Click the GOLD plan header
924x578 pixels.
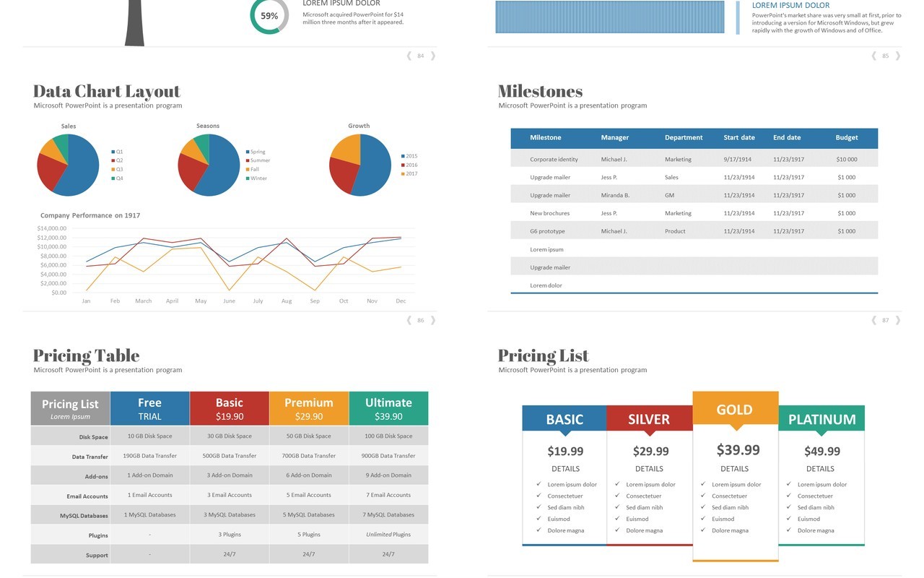pos(735,409)
